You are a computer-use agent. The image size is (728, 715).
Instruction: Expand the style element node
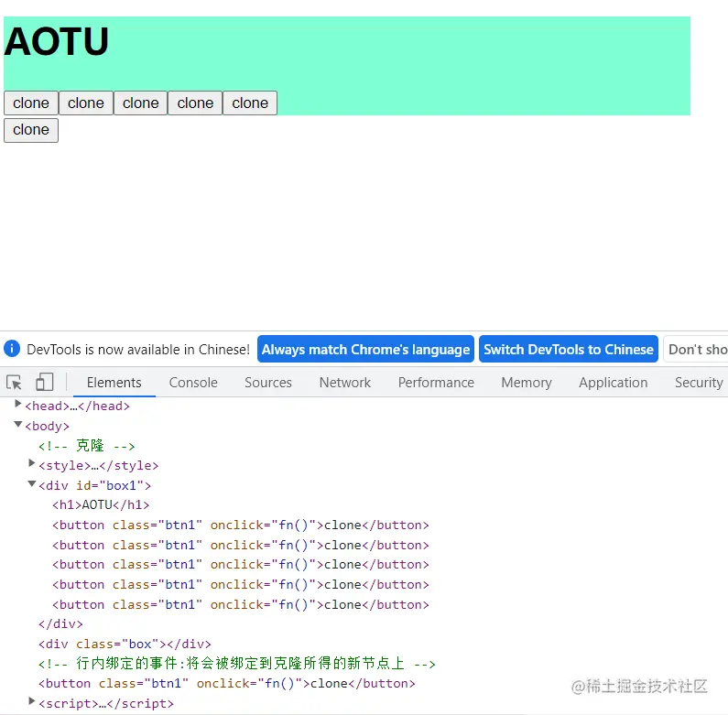[31, 463]
